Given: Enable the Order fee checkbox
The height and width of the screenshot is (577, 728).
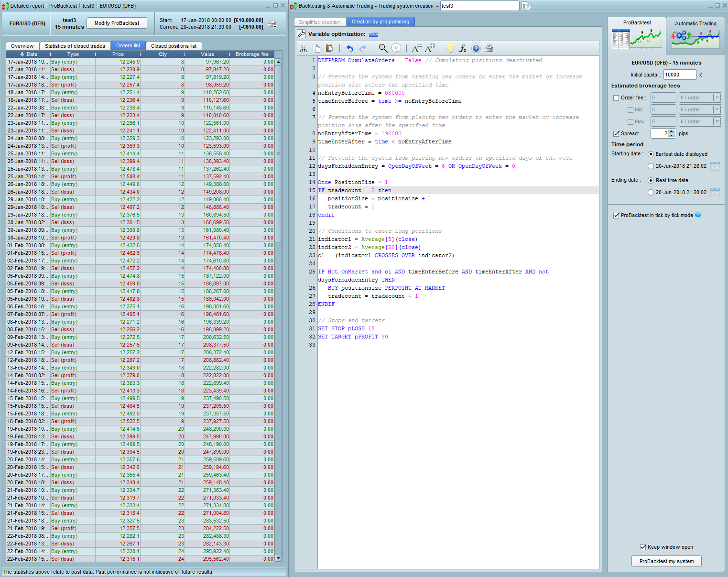Looking at the screenshot, I should point(616,98).
